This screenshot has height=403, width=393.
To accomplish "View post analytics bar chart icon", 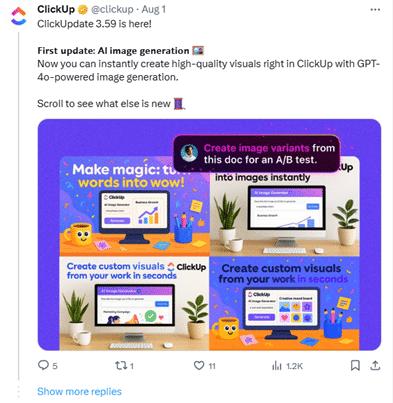I will pyautogui.click(x=277, y=366).
